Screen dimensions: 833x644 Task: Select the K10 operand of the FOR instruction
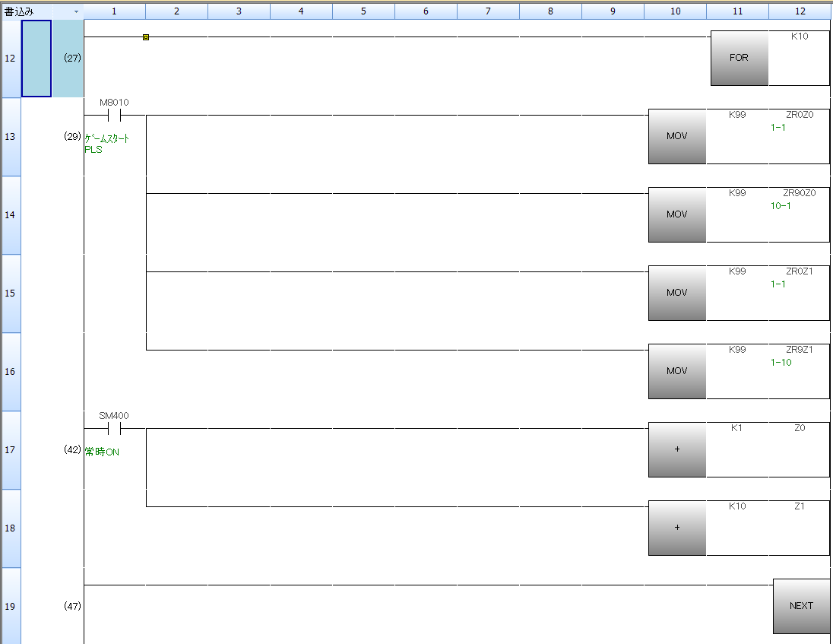click(x=799, y=36)
